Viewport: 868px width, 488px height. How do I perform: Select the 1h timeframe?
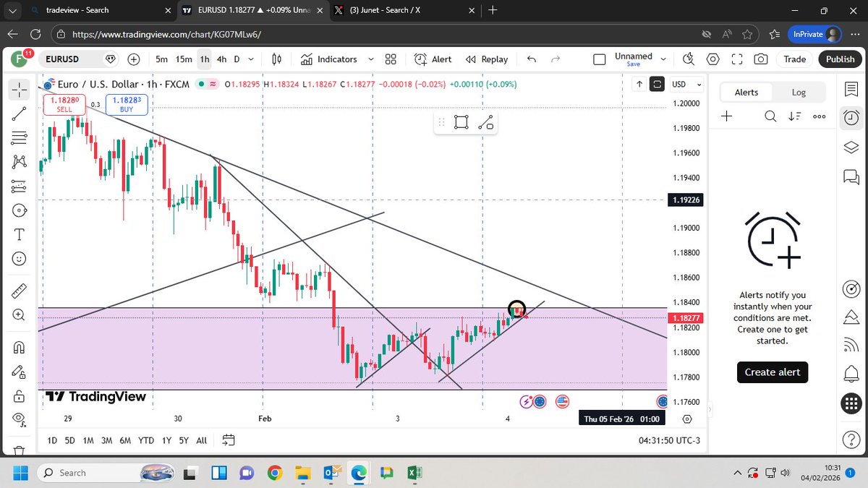coord(205,59)
